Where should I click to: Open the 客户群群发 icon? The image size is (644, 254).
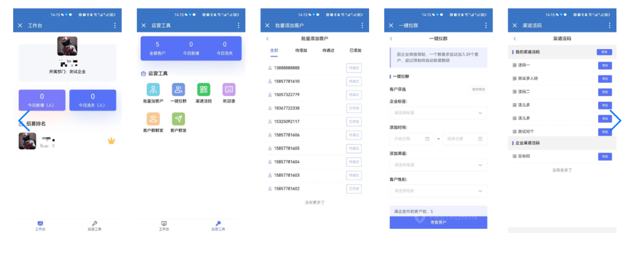click(153, 119)
